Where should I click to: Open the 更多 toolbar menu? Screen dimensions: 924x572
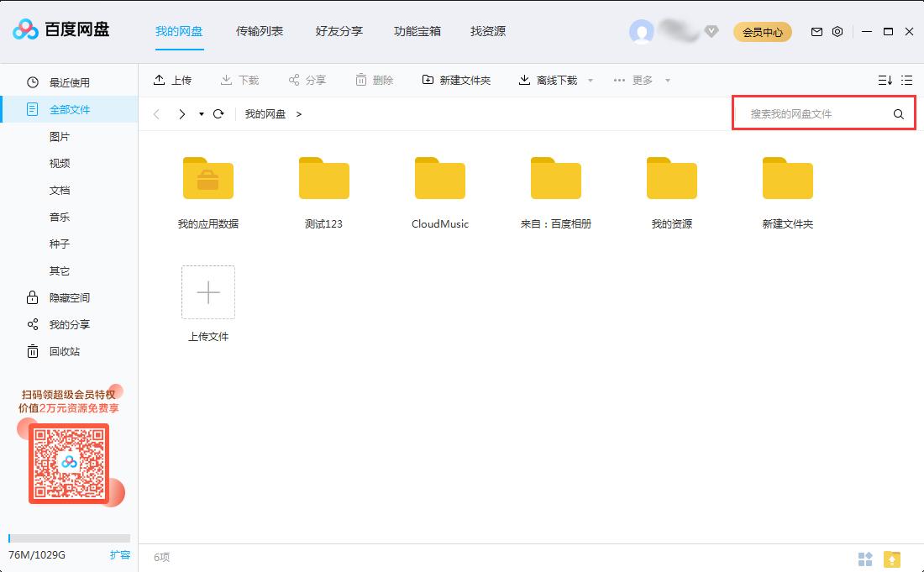coord(633,80)
